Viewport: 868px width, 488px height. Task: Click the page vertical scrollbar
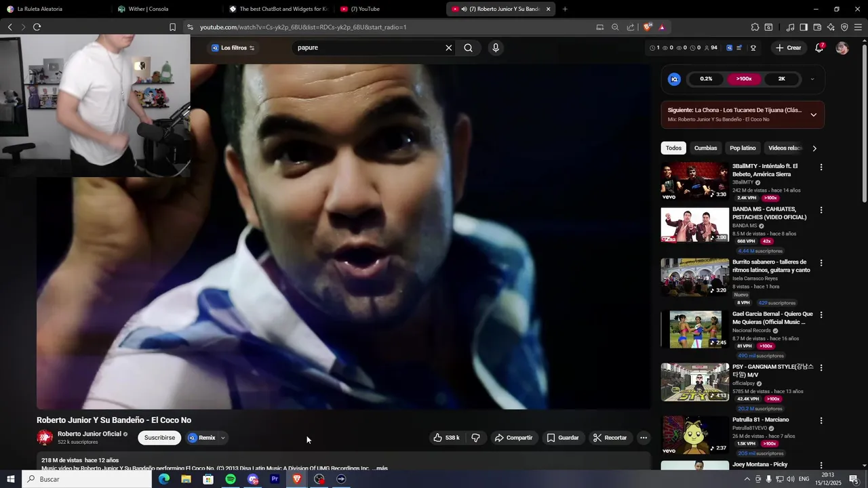click(x=865, y=122)
